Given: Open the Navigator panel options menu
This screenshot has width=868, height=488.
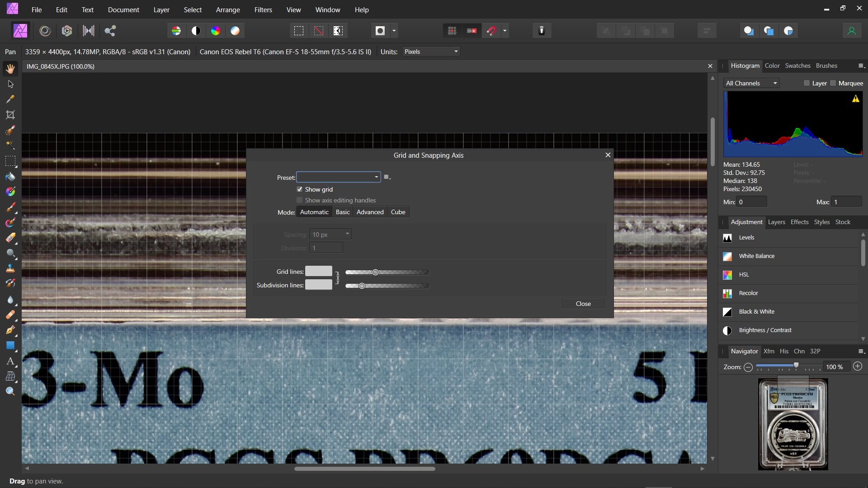Looking at the screenshot, I should pyautogui.click(x=861, y=352).
